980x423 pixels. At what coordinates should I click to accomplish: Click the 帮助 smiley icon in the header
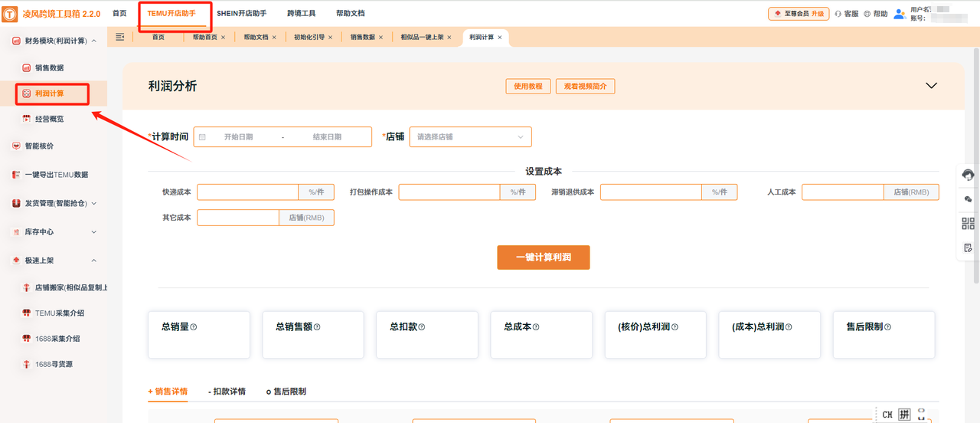point(867,14)
